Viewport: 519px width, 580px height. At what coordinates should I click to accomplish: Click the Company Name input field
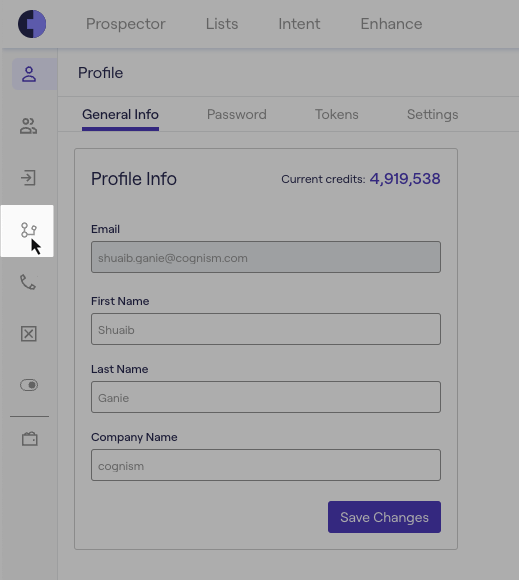(x=266, y=465)
